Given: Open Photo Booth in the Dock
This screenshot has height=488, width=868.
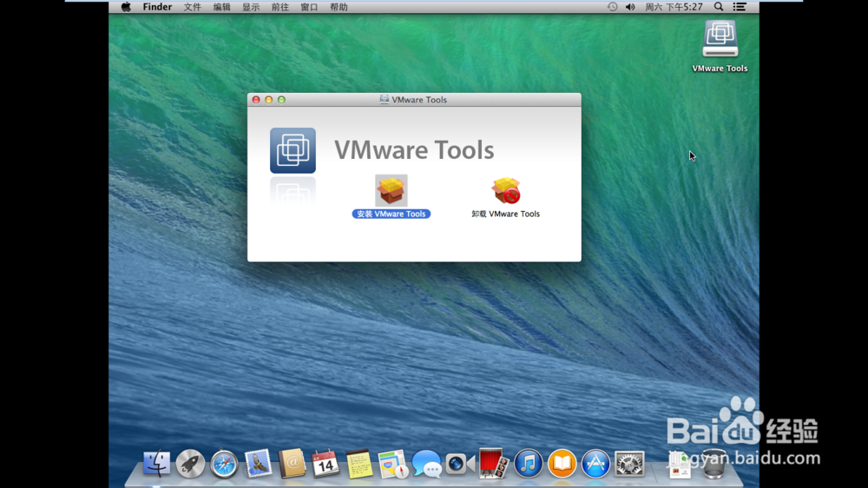Looking at the screenshot, I should (x=493, y=463).
